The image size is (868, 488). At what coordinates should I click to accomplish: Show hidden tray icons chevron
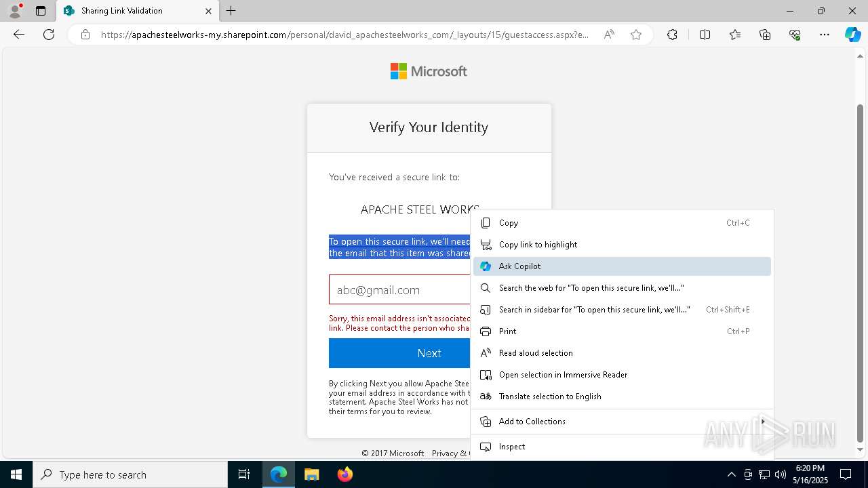731,474
